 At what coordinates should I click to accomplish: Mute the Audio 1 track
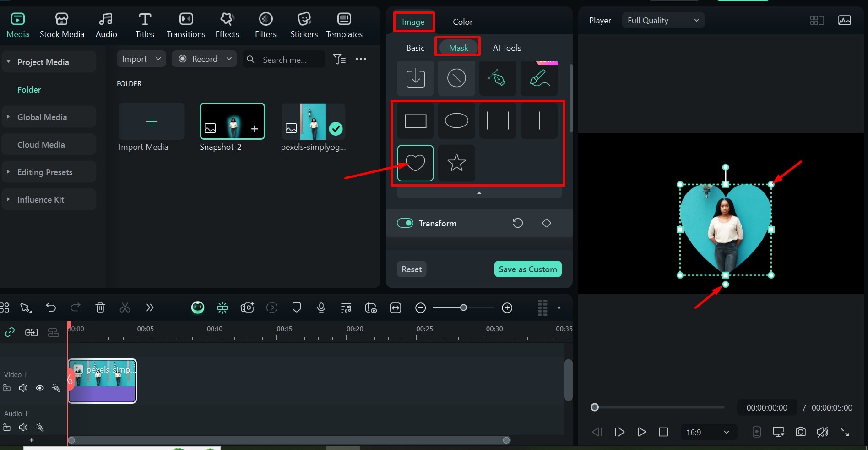click(23, 427)
